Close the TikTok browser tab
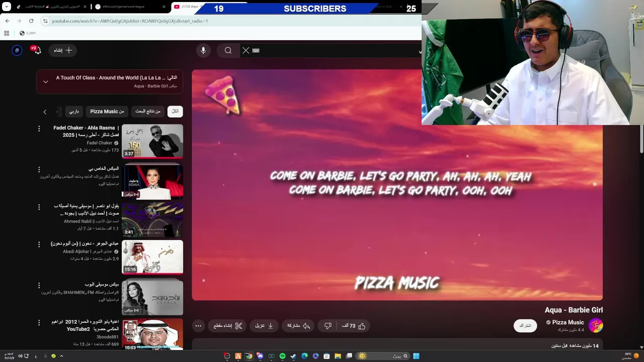Viewport: 644px width, 362px height. [x=85, y=7]
